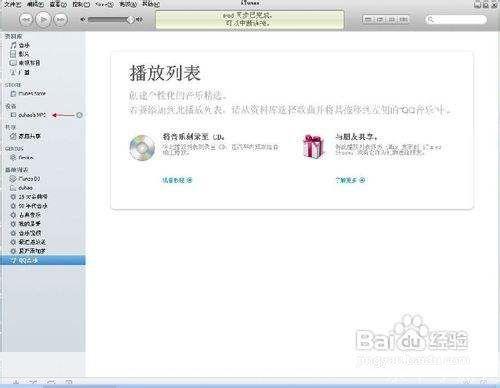
Task: Click the 与朋友共享 heading text
Action: point(356,136)
